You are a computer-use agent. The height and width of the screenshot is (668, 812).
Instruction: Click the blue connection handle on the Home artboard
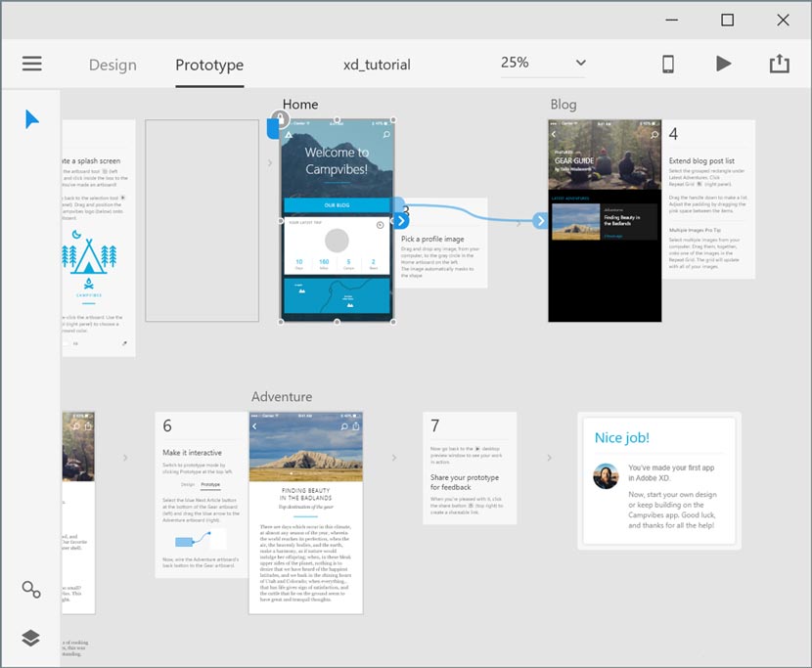(400, 221)
